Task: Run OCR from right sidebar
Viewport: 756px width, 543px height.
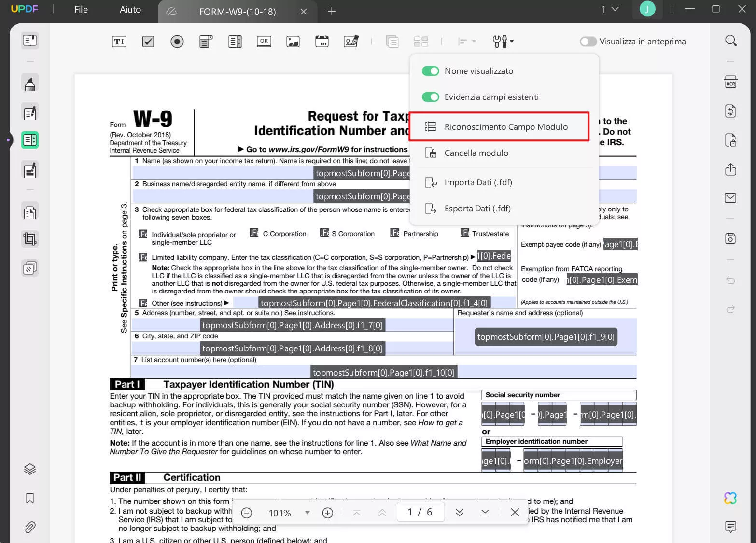Action: click(x=731, y=82)
